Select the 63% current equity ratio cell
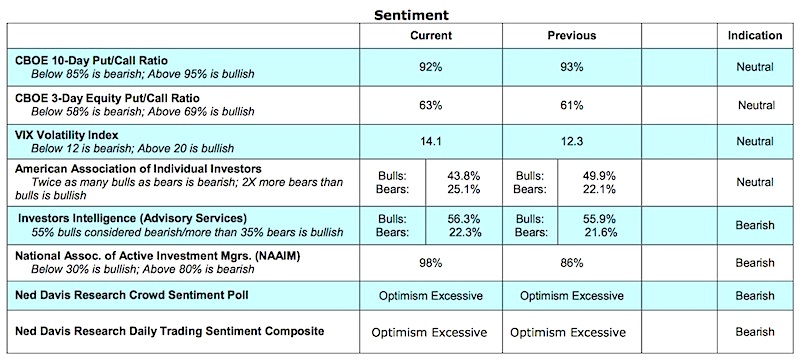 click(x=431, y=105)
